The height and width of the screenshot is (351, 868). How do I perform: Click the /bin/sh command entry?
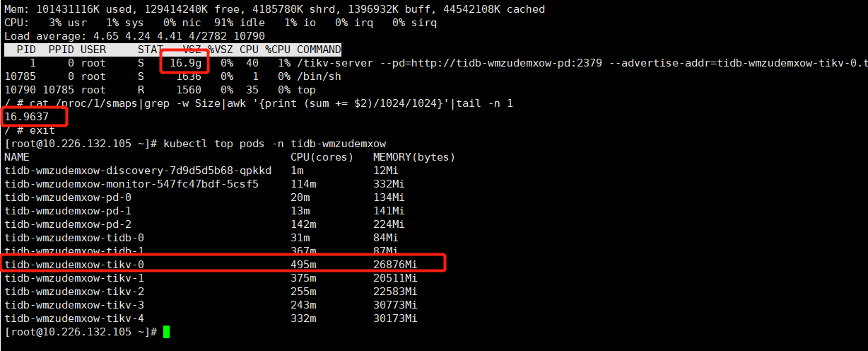click(319, 76)
